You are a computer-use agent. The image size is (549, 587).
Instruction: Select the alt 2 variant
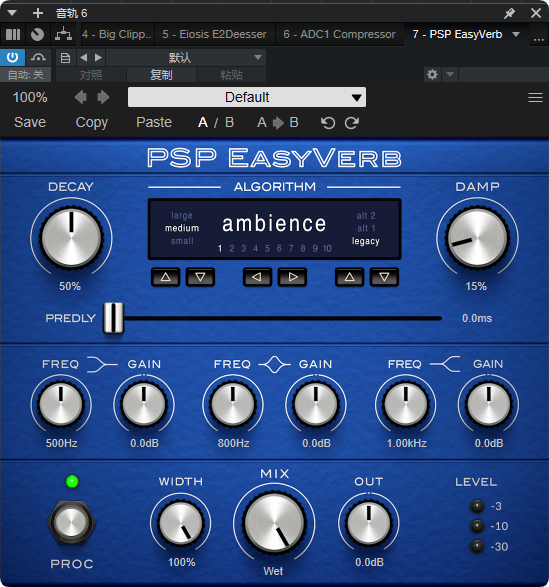coord(366,216)
